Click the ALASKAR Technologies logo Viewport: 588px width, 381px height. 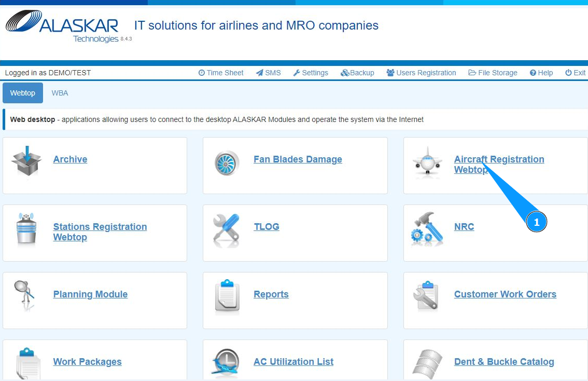(x=62, y=26)
